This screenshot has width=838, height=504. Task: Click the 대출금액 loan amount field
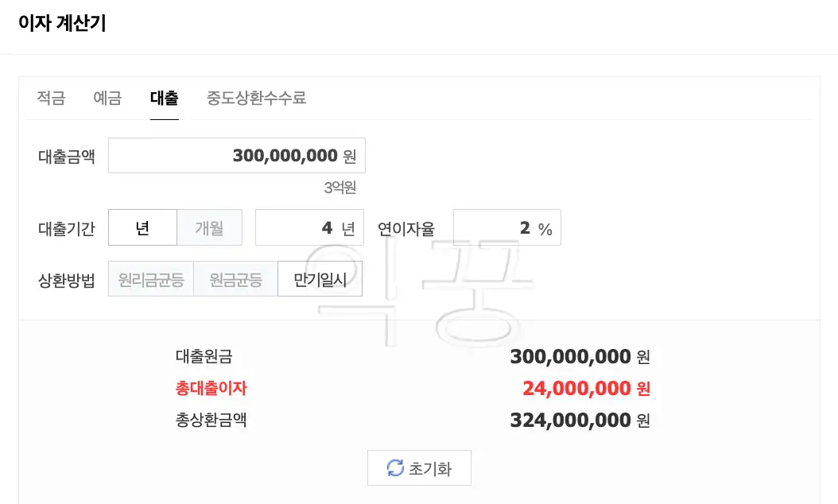(x=236, y=155)
